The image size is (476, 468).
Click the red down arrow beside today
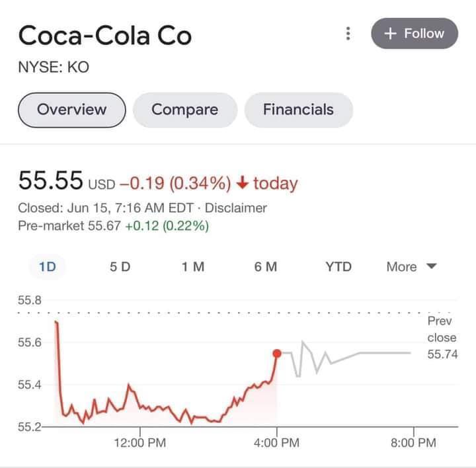(243, 183)
